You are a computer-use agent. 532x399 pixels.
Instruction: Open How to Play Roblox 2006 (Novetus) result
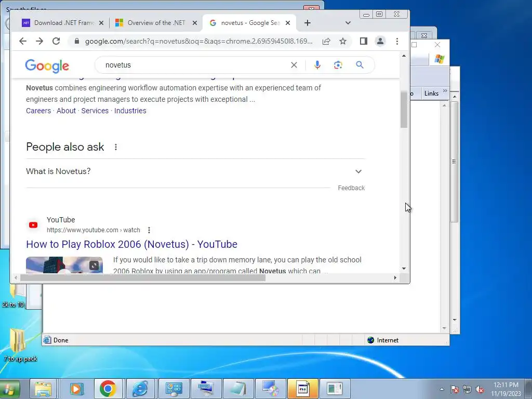[x=131, y=244]
